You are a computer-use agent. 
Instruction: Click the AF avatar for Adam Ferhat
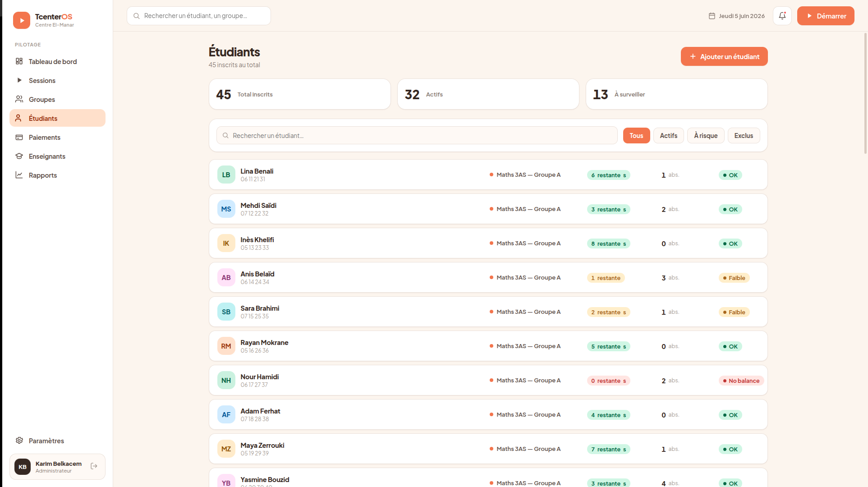tap(226, 414)
